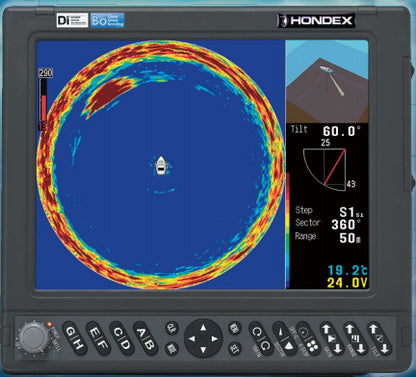Click the tilt angle diagram red line
Viewport: 416px width, 377px height.
[334, 167]
